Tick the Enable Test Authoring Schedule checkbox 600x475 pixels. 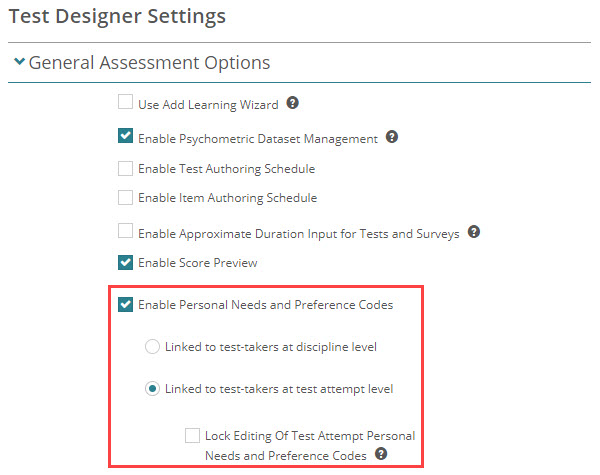point(125,168)
